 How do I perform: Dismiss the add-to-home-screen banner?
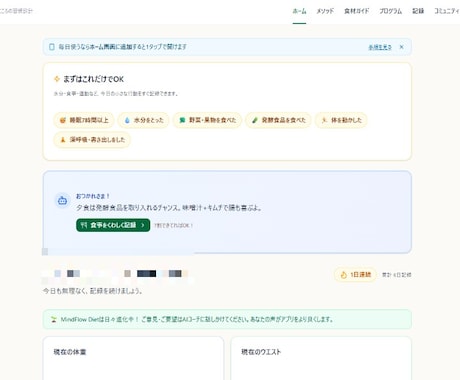coord(402,47)
